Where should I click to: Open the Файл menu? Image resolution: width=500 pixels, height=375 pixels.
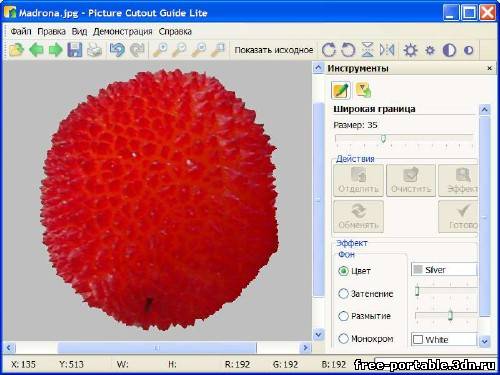21,31
